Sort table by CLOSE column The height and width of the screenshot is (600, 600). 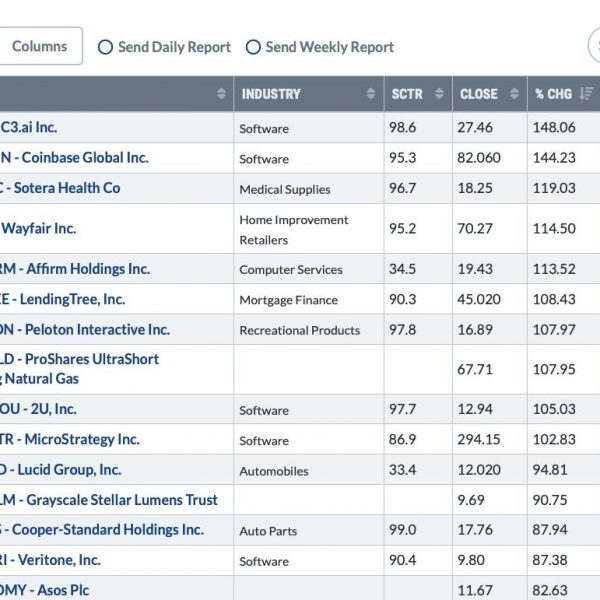(514, 94)
